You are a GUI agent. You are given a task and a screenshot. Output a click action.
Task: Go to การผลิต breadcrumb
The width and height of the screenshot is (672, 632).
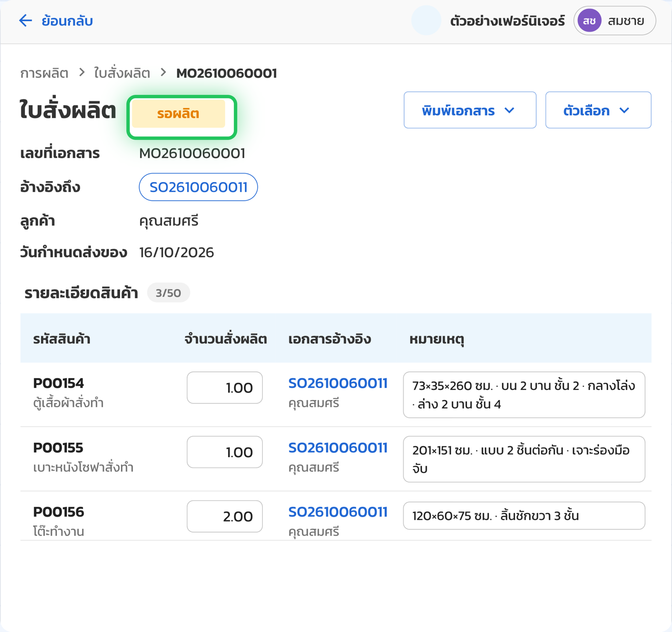pos(44,73)
